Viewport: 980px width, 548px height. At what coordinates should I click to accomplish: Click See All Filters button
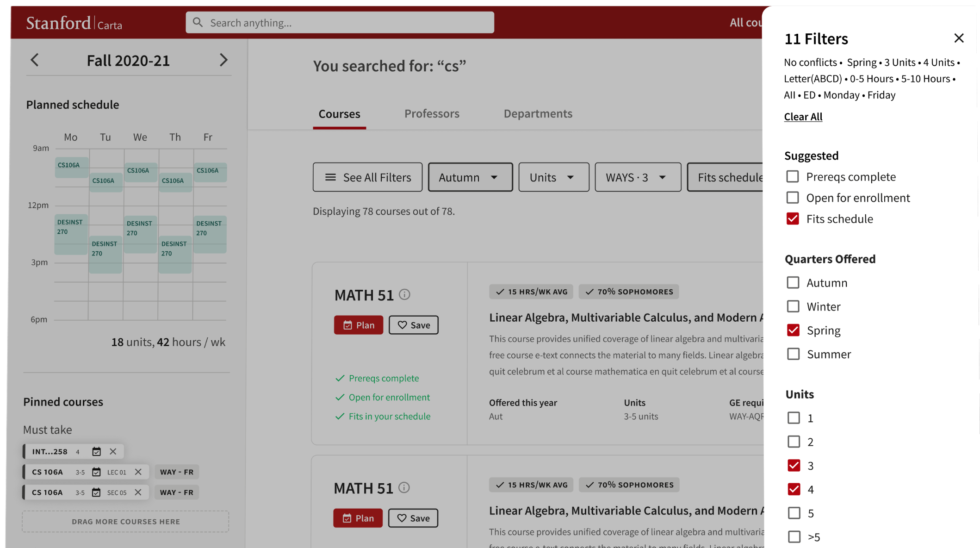(367, 177)
